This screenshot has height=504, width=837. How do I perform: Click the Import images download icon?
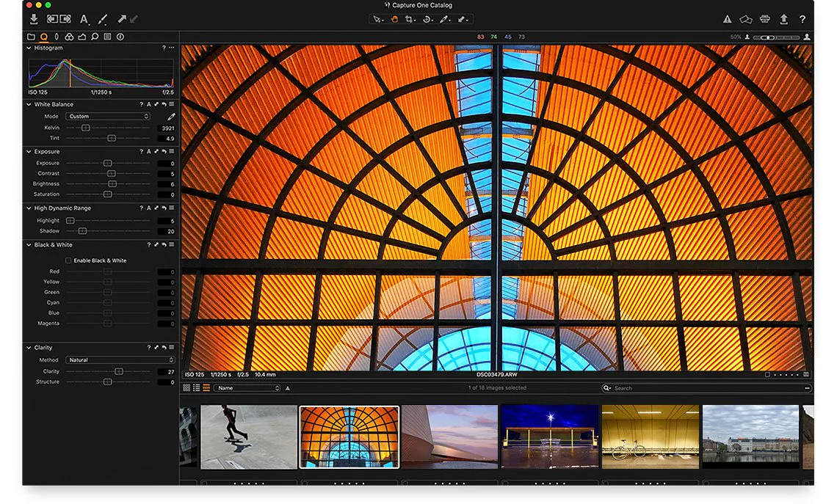click(x=34, y=19)
